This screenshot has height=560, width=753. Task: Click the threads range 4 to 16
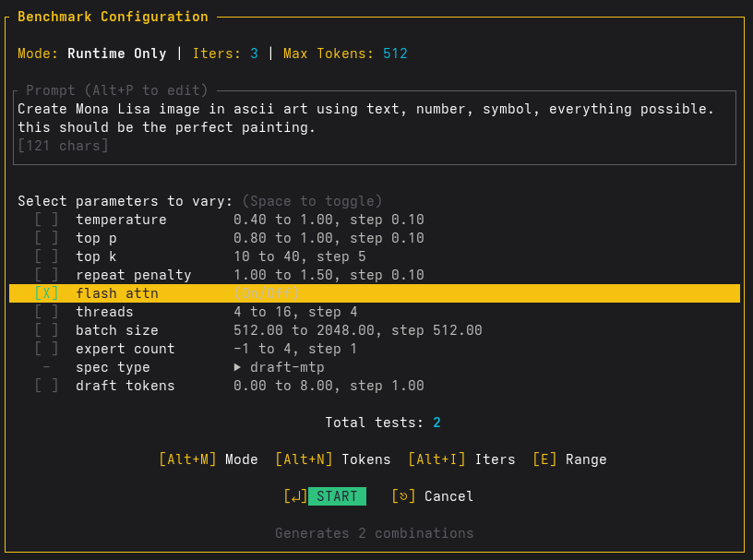(x=295, y=312)
